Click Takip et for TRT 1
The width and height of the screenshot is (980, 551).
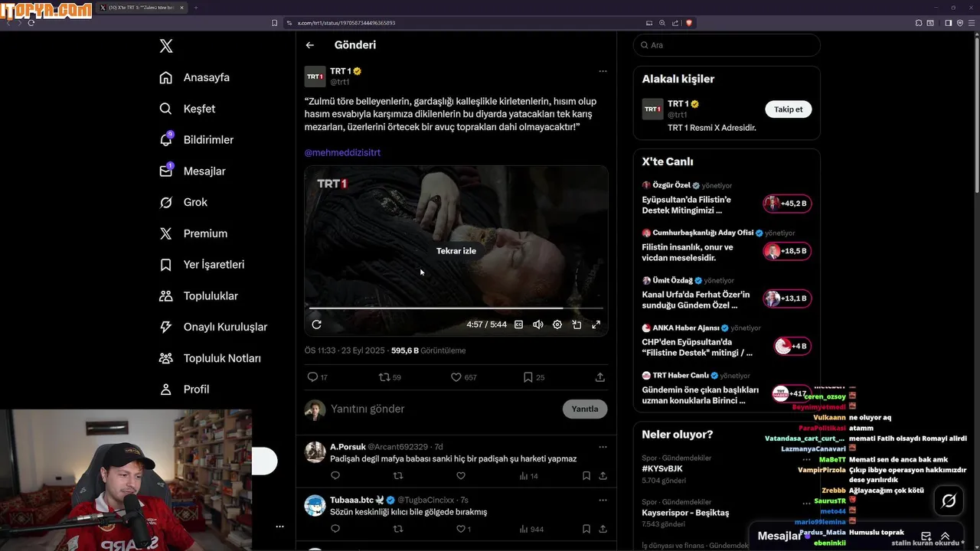pos(789,109)
